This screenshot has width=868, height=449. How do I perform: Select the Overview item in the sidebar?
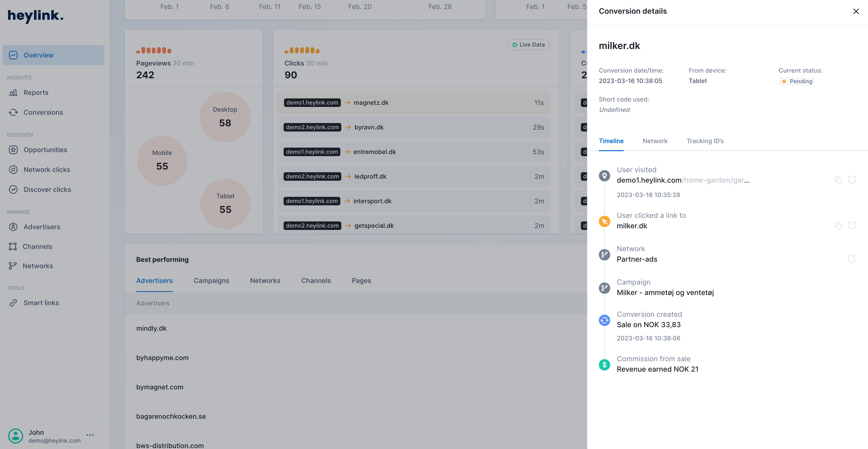pyautogui.click(x=38, y=55)
